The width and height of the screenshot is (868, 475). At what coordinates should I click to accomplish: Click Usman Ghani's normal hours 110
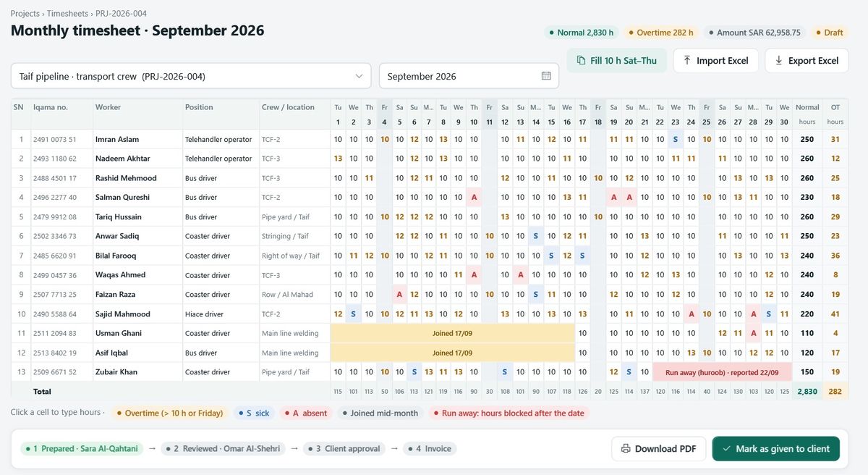pos(807,333)
